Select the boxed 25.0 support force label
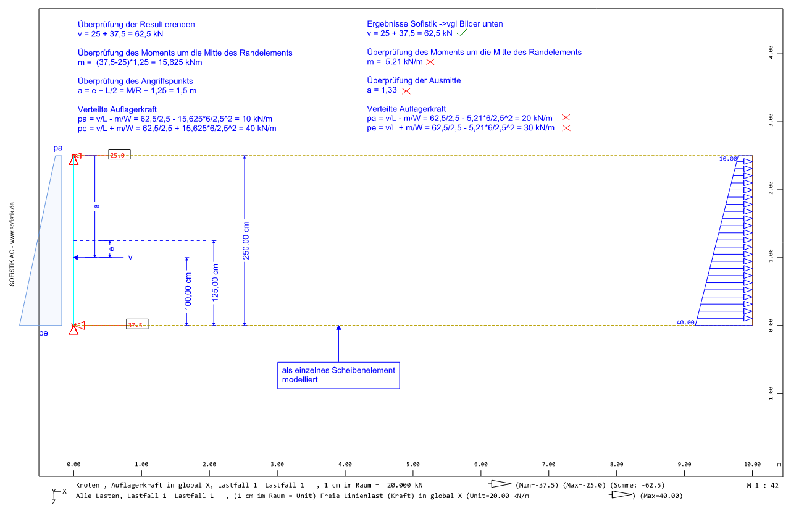 (x=118, y=155)
